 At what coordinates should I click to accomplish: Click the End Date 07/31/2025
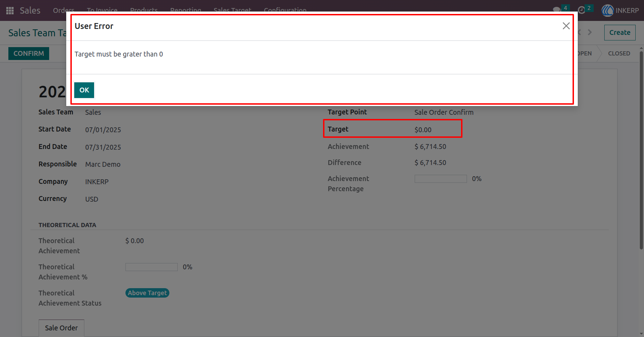(103, 147)
